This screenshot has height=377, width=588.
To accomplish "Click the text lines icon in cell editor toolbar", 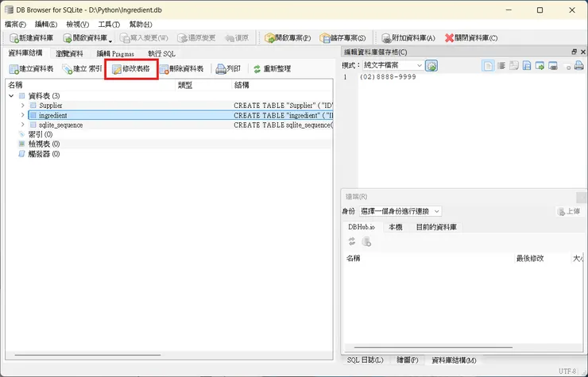I will (501, 66).
